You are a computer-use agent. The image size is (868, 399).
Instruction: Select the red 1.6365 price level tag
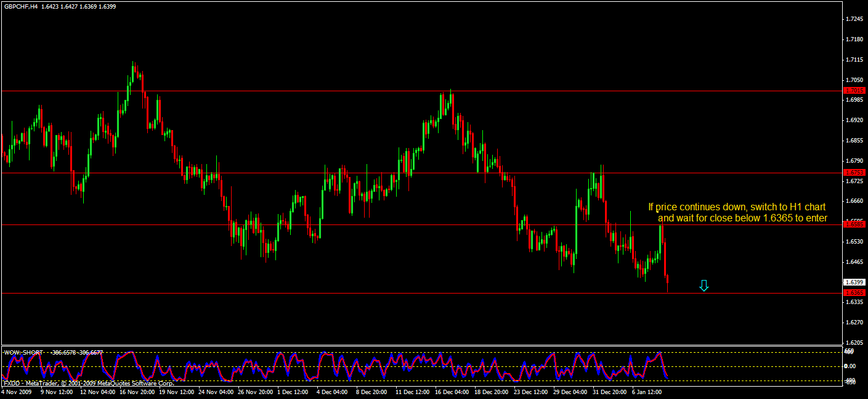point(854,293)
